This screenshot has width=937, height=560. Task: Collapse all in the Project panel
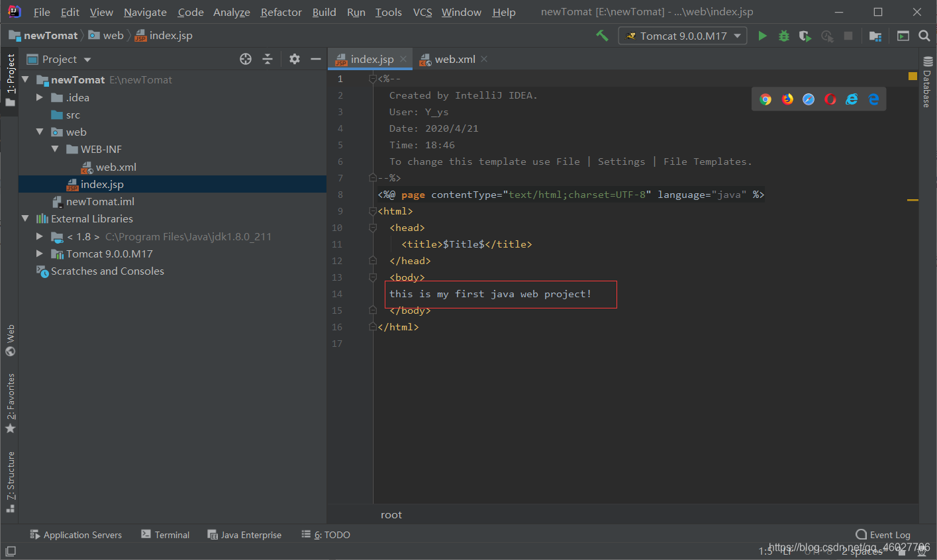(x=268, y=59)
